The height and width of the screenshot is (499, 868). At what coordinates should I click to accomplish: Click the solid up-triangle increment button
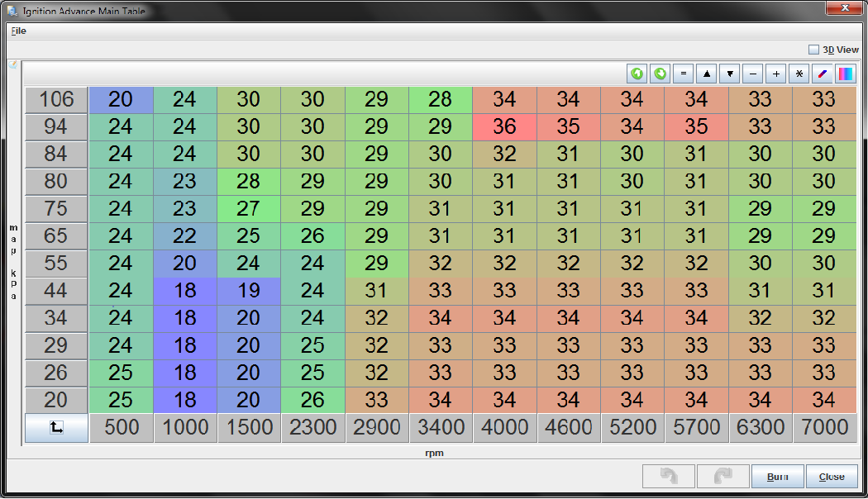(x=707, y=74)
